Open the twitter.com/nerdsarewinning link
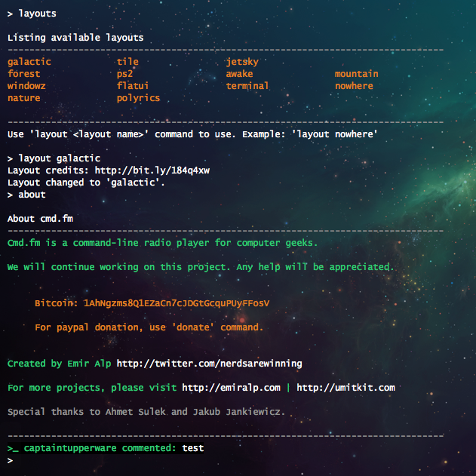 click(209, 364)
